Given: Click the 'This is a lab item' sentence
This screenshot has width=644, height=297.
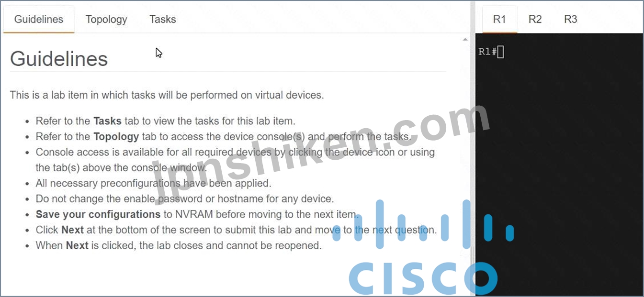Looking at the screenshot, I should (x=167, y=95).
